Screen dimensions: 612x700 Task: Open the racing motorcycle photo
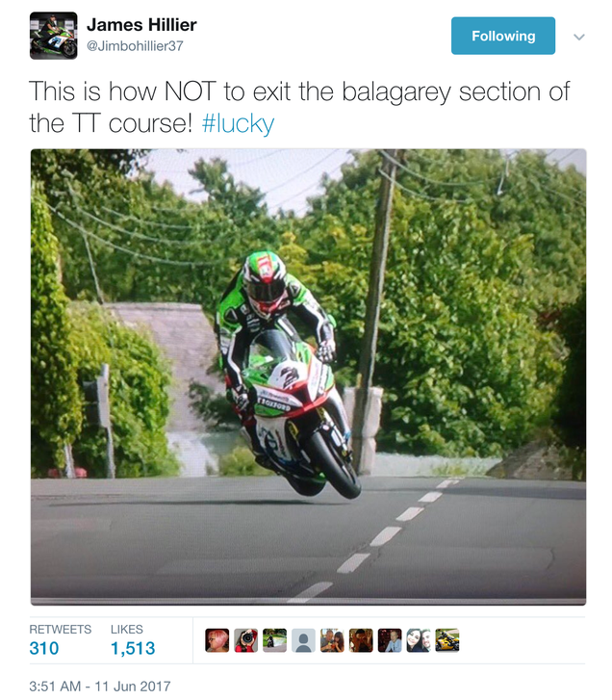coord(308,376)
